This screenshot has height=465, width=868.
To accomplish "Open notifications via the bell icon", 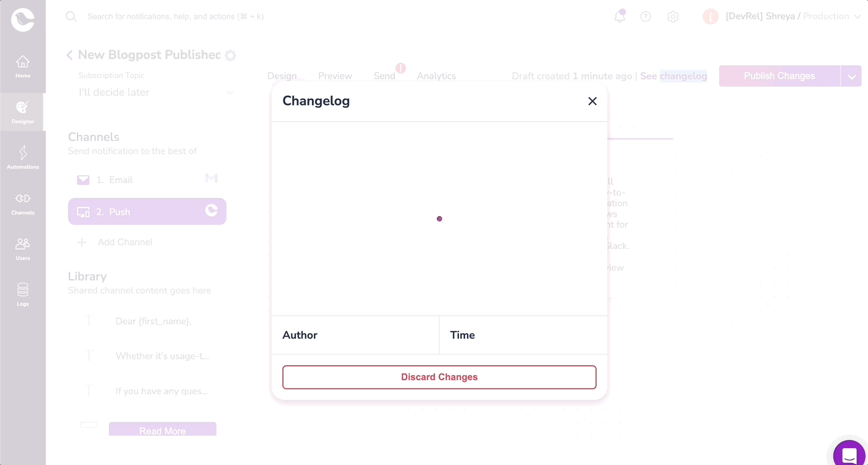I will click(619, 16).
